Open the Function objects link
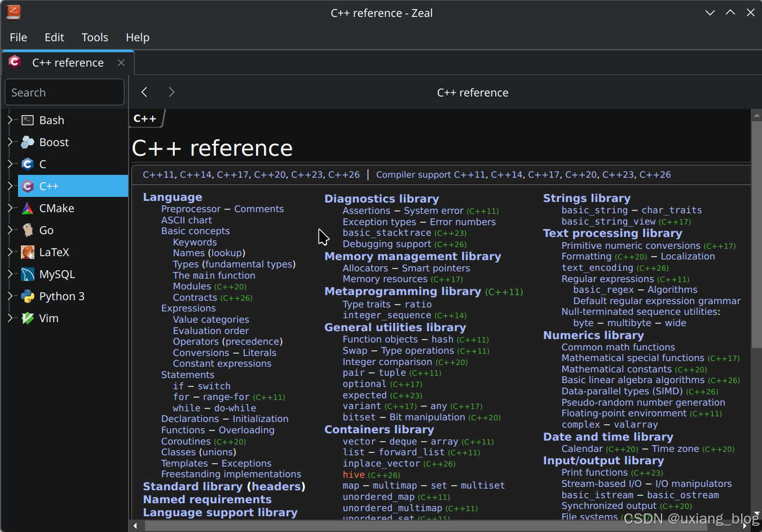 coord(380,339)
